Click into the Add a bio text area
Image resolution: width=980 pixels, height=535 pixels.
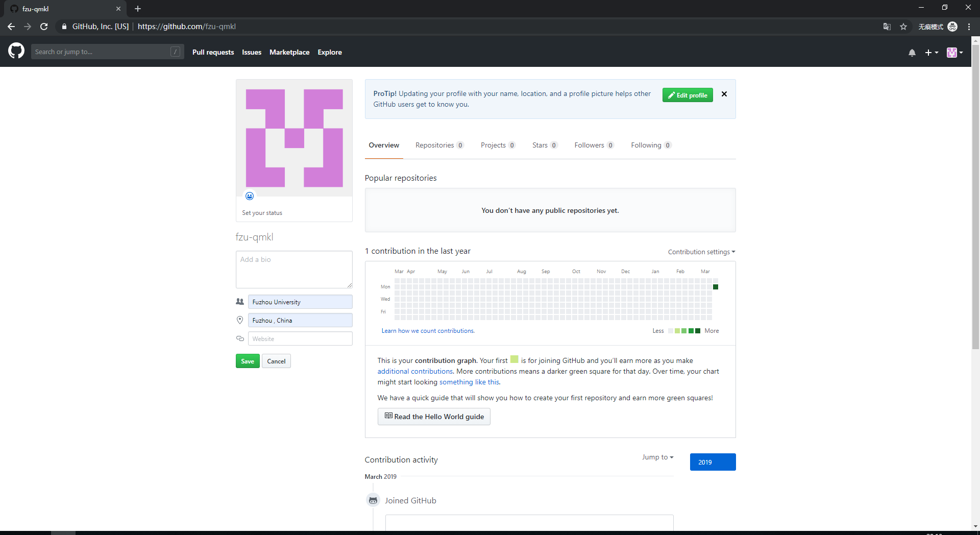294,270
